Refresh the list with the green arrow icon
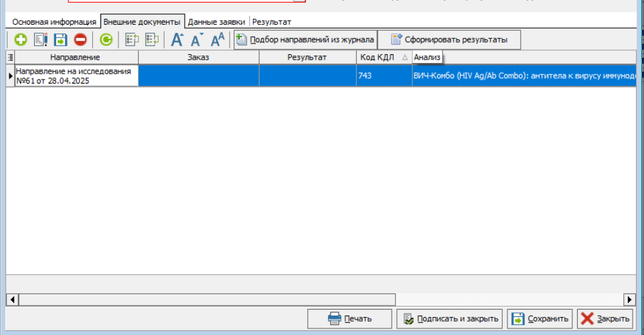The image size is (644, 335). point(106,40)
